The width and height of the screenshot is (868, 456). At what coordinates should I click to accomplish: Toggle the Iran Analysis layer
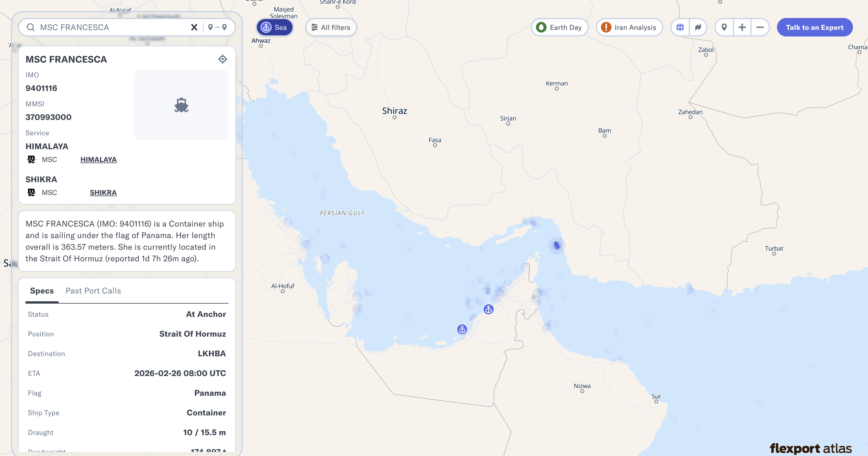(x=629, y=27)
